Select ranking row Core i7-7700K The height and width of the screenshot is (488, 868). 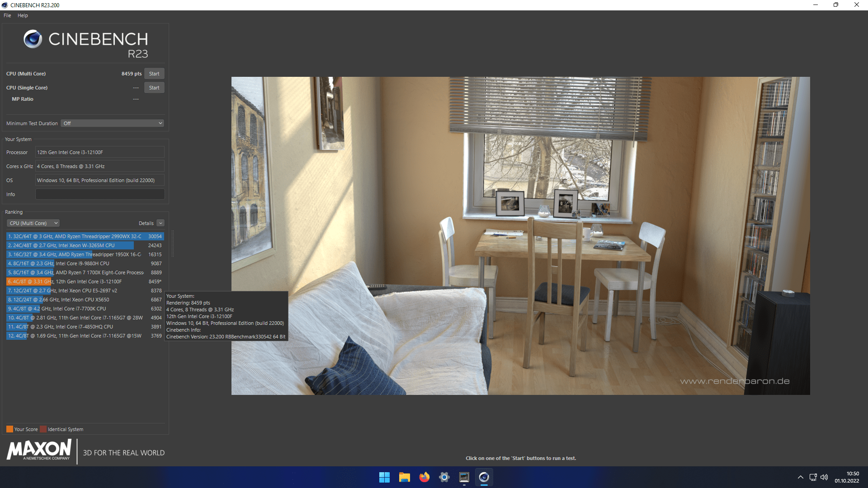(x=85, y=309)
